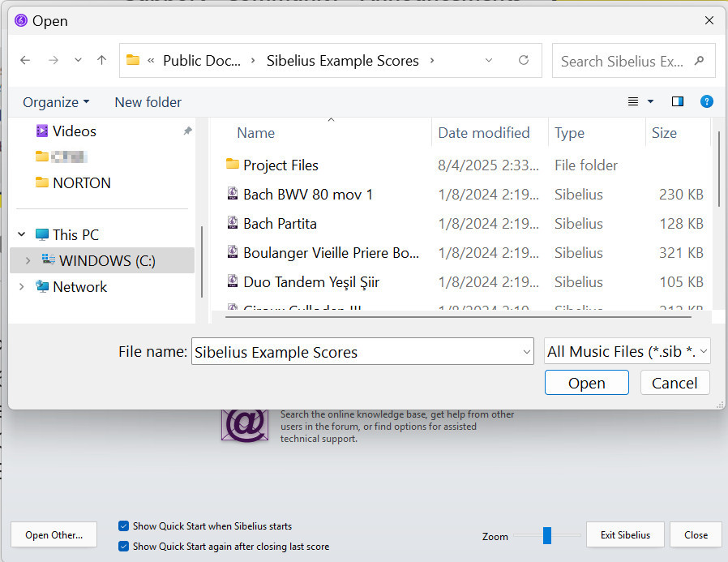Select 230 KB size cell

pos(681,195)
